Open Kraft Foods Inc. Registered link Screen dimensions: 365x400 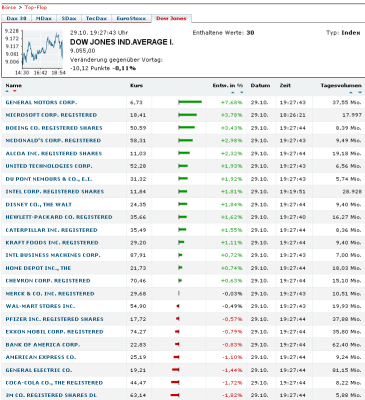click(x=52, y=243)
